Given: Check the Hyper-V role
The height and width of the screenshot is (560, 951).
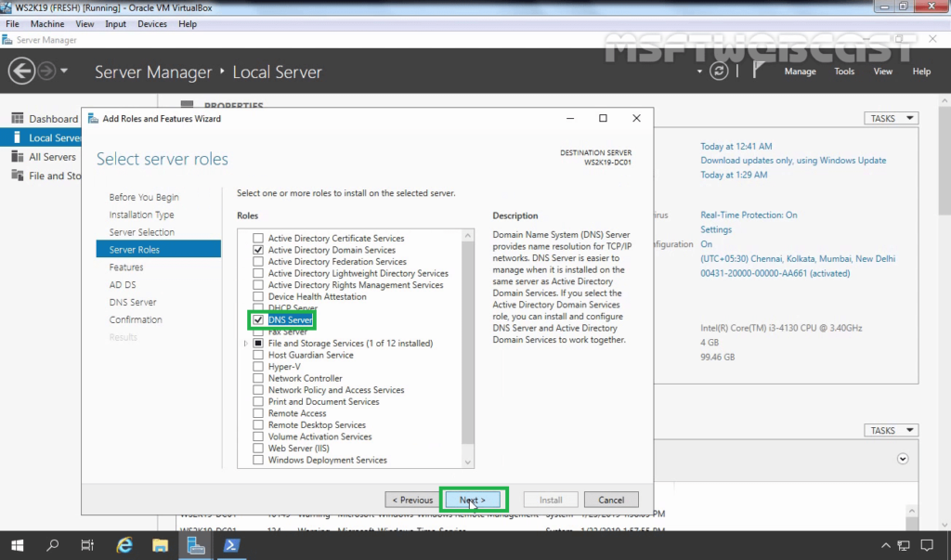Looking at the screenshot, I should click(x=258, y=367).
